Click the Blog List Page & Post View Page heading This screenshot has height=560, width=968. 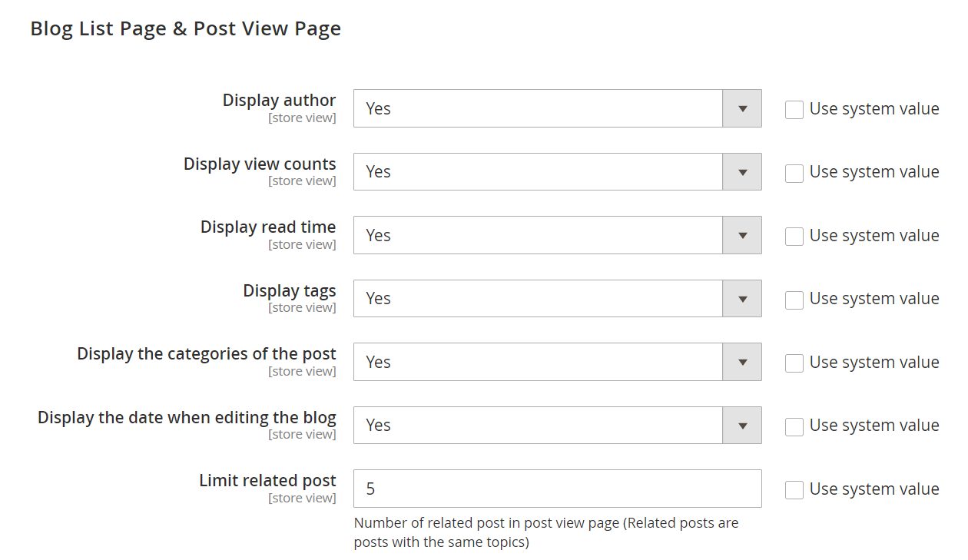[x=185, y=29]
